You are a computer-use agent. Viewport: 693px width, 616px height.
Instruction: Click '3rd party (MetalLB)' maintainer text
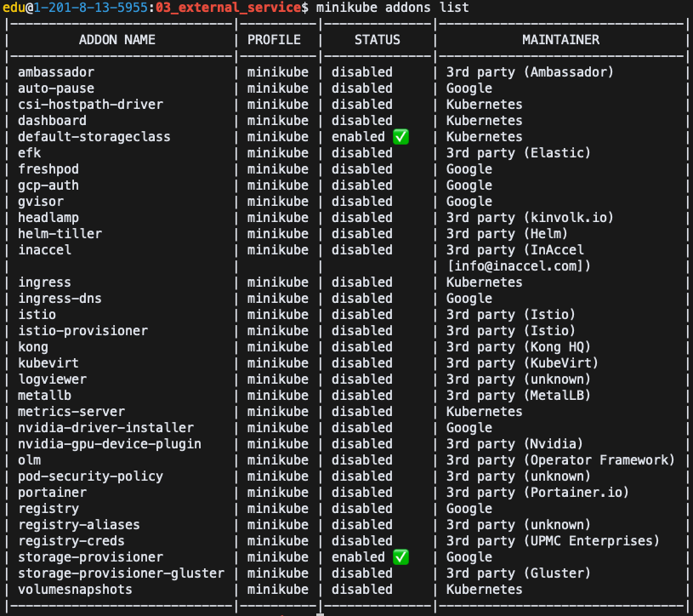[519, 396]
